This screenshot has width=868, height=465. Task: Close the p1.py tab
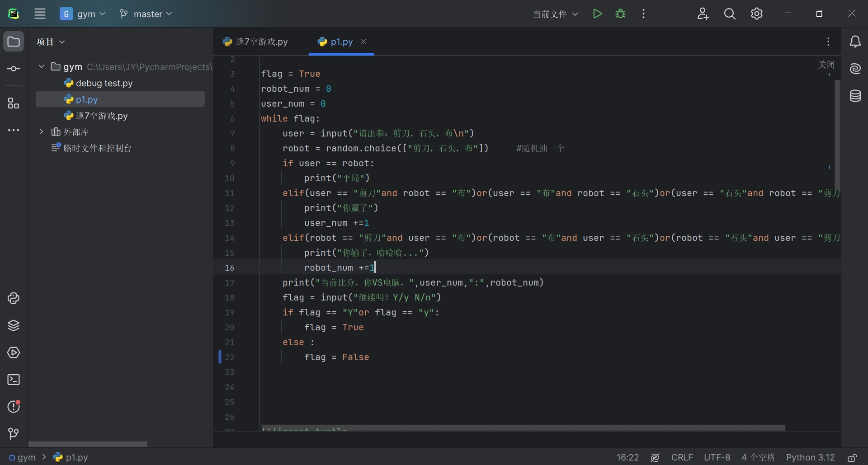pos(363,42)
